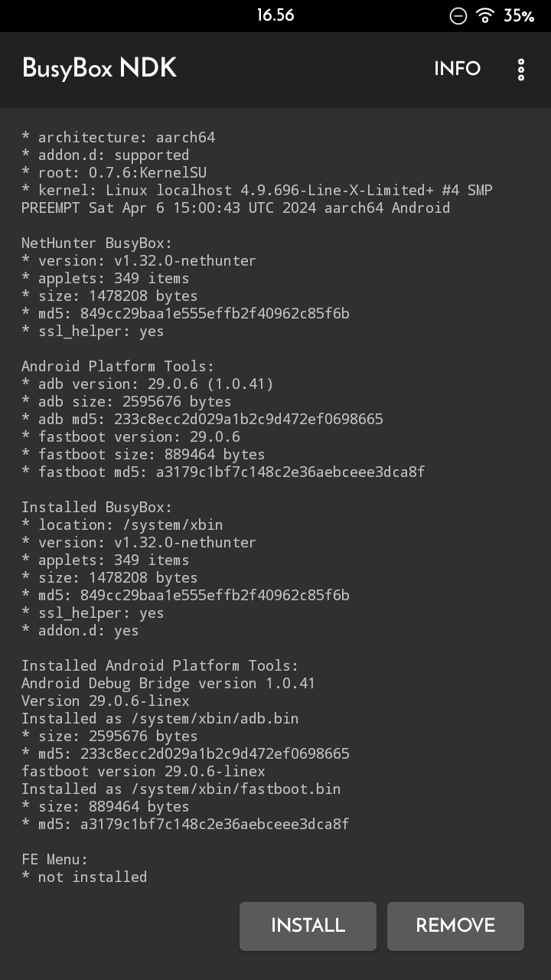Tap the do-not-disturb status icon
The image size is (551, 980).
click(x=458, y=15)
